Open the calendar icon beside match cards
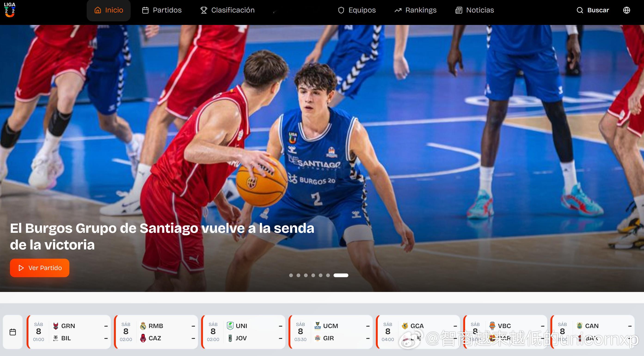644x356 pixels. coord(13,332)
